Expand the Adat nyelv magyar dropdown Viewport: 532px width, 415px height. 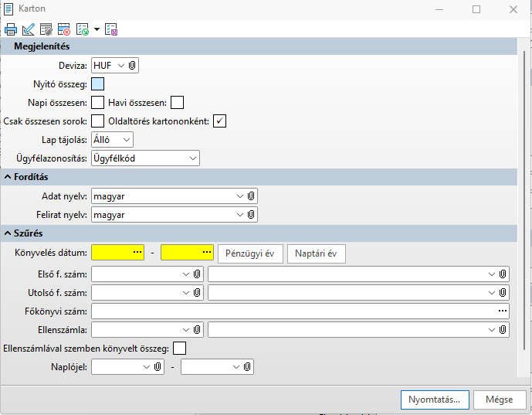240,196
